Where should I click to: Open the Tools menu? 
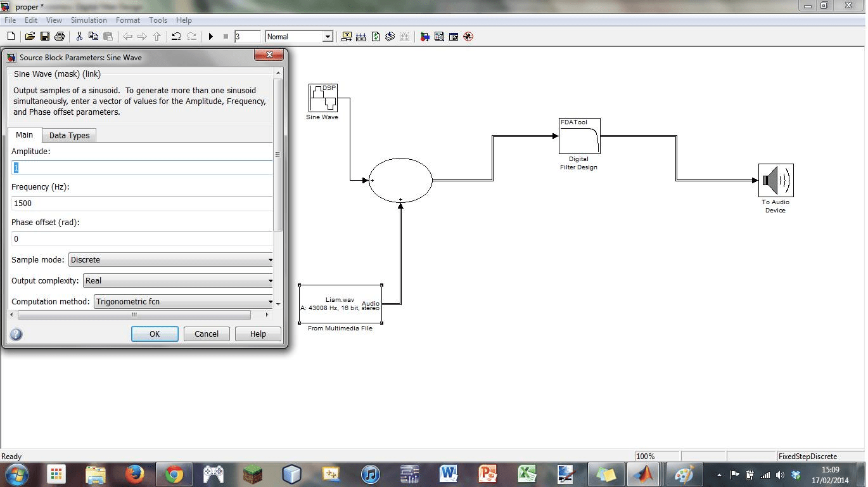[158, 20]
